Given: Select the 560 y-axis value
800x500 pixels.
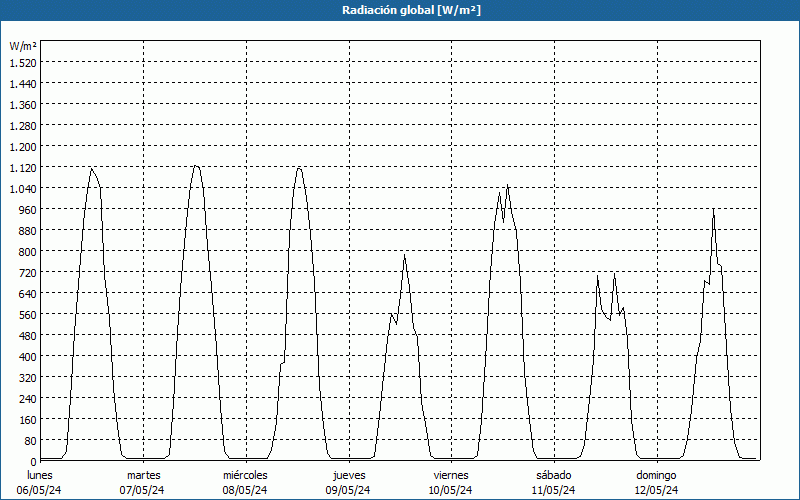Looking at the screenshot, I should pos(28,314).
